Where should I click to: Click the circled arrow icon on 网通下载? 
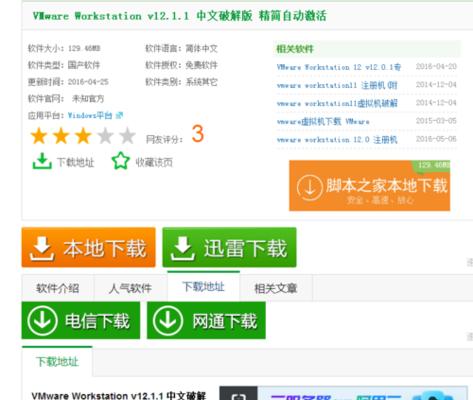[x=168, y=320]
